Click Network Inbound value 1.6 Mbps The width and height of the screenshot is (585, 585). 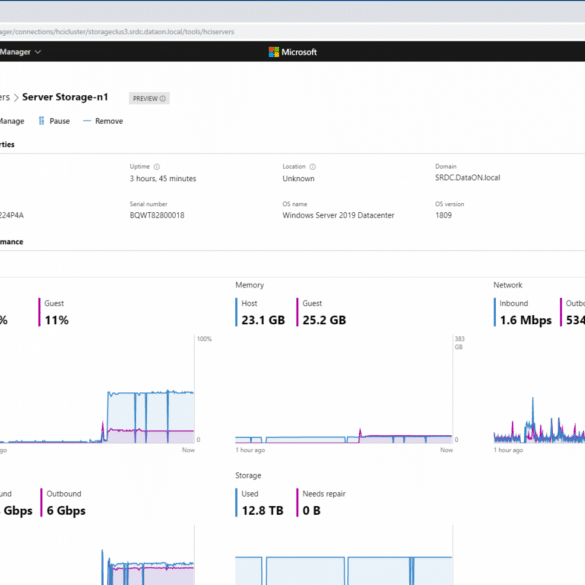[526, 320]
